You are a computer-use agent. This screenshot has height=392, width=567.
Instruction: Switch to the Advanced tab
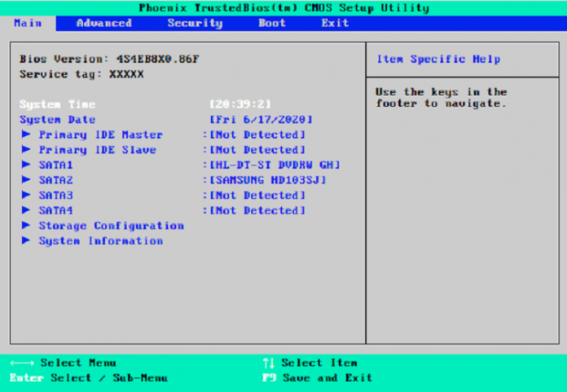point(103,23)
